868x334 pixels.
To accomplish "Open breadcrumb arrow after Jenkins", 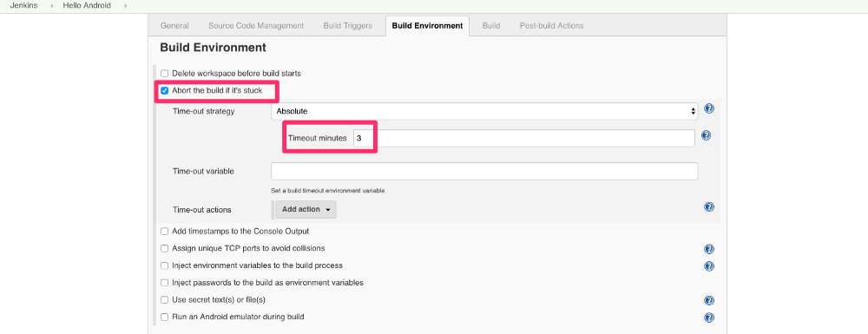I will [51, 5].
